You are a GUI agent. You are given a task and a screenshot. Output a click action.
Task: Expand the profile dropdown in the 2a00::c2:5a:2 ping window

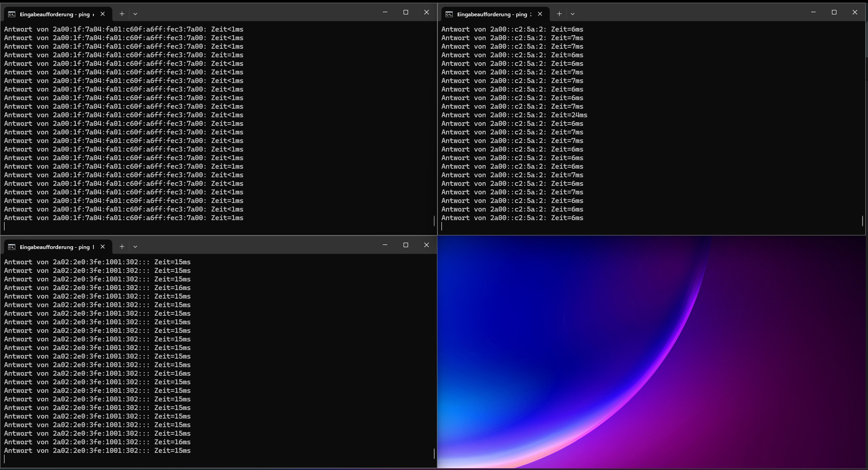point(573,14)
